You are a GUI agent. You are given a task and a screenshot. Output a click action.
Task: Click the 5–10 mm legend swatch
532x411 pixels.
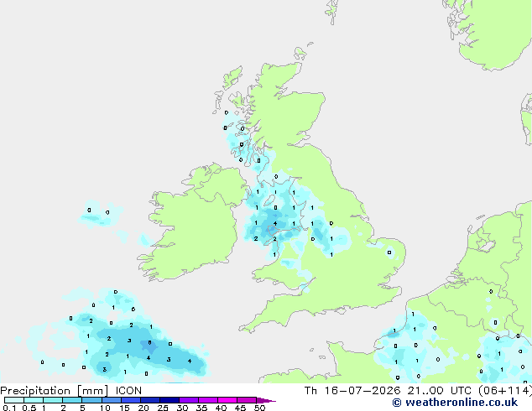click(x=91, y=400)
